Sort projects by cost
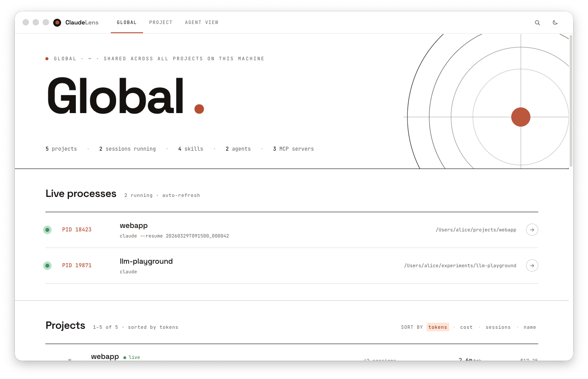This screenshot has width=588, height=379. pyautogui.click(x=466, y=327)
